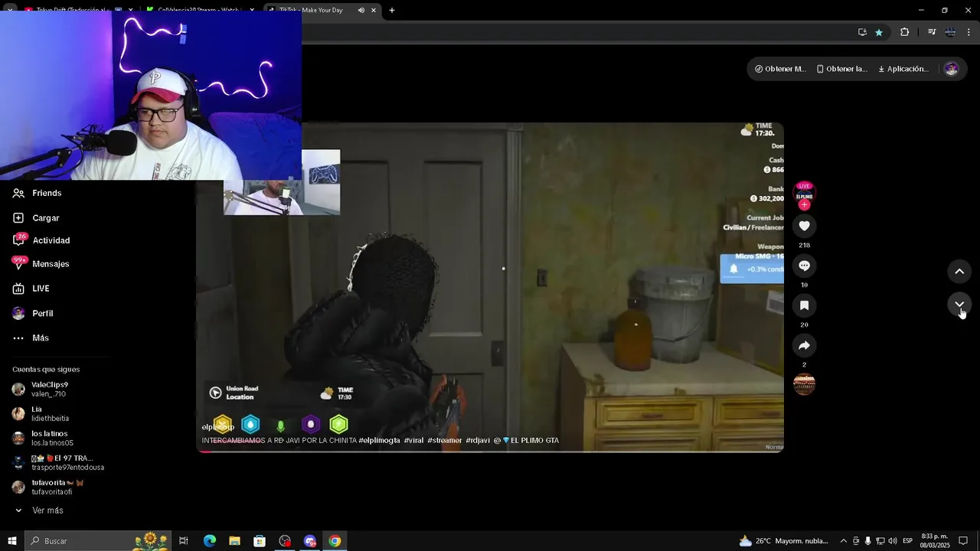Open File Explorer from the taskbar

point(234,541)
